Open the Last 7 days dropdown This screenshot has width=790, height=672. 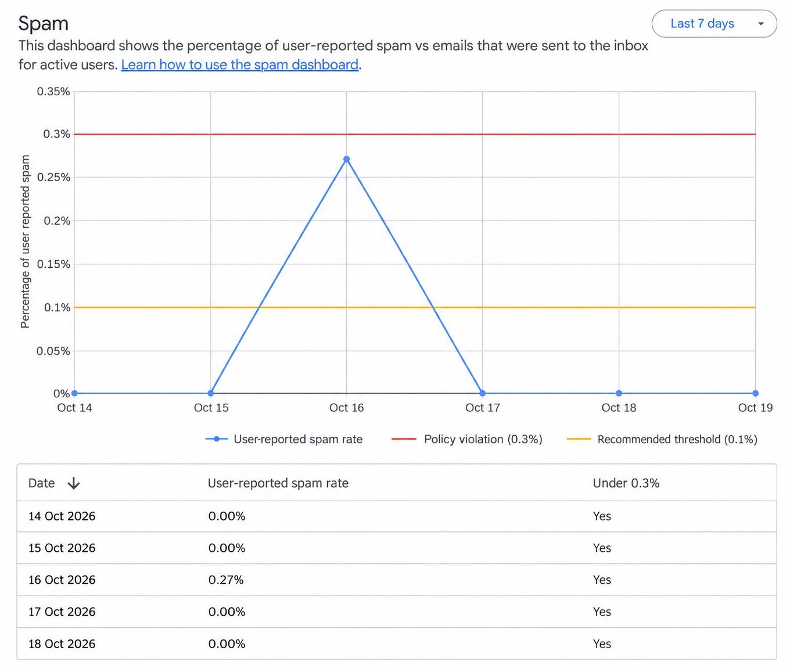[714, 24]
